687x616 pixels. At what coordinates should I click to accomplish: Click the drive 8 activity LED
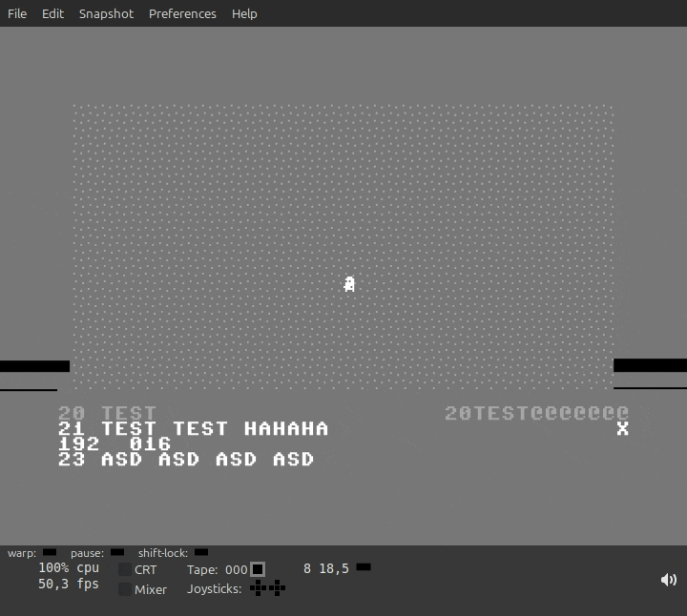pyautogui.click(x=364, y=567)
